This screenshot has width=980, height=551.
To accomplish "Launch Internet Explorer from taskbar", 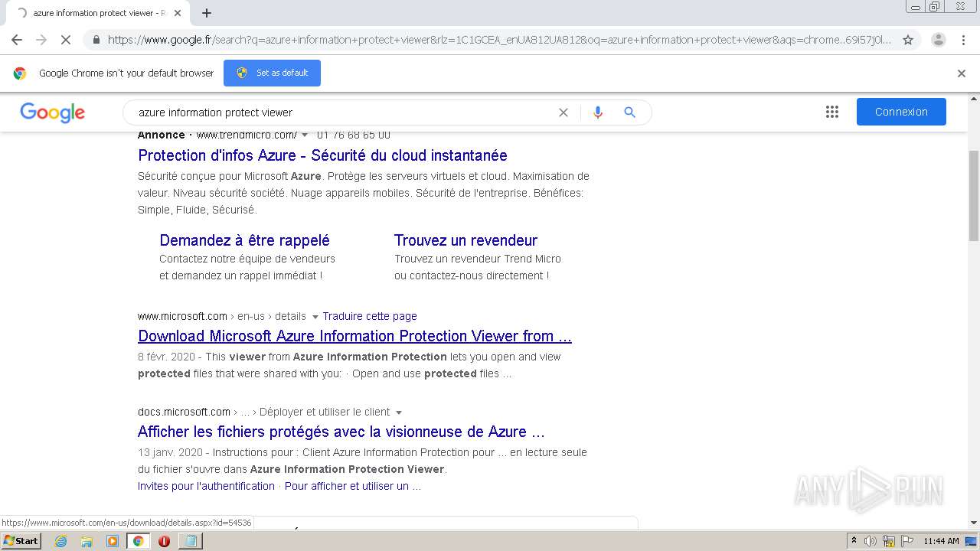I will coord(61,541).
